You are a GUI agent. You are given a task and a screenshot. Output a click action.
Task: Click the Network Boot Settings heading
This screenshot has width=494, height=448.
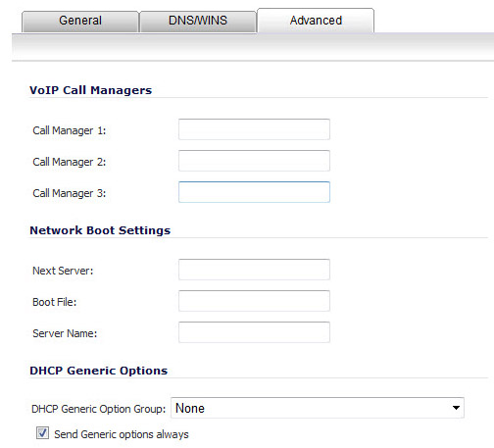coord(100,230)
